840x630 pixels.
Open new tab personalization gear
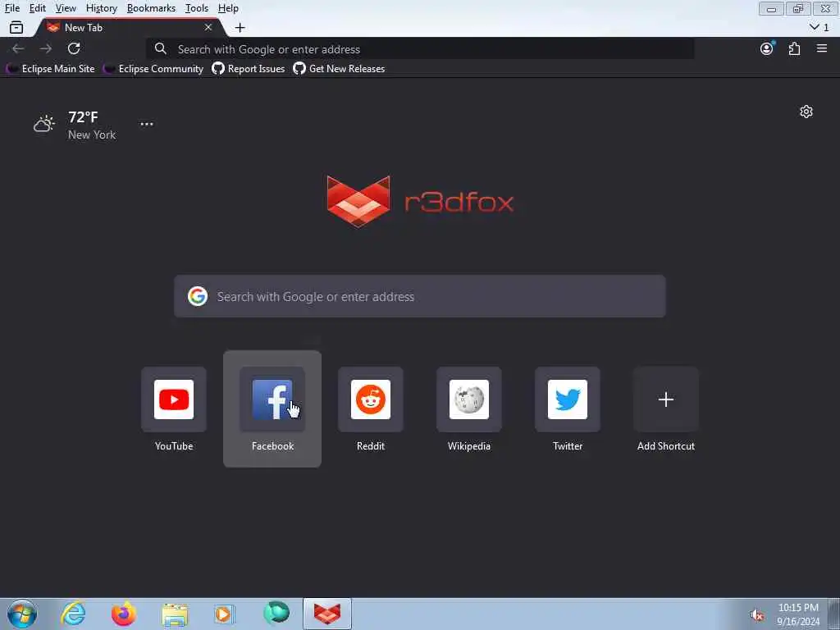coord(806,112)
